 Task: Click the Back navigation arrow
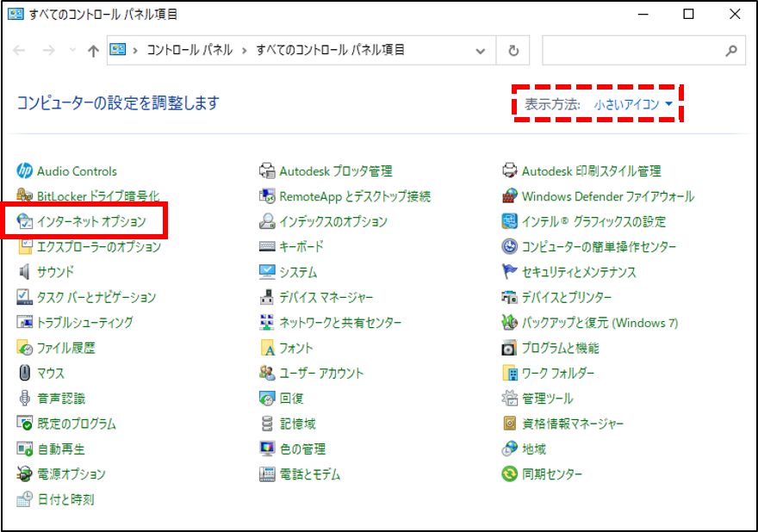coord(19,50)
